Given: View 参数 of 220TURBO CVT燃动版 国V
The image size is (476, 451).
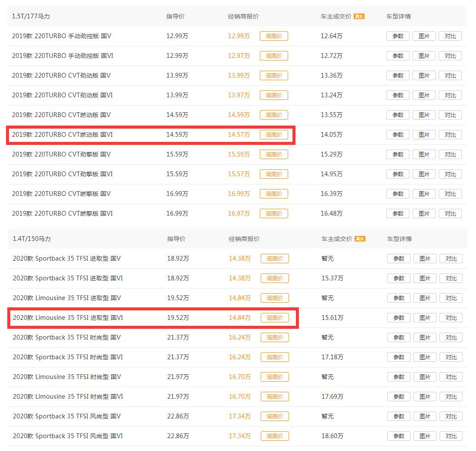Looking at the screenshot, I should 398,115.
